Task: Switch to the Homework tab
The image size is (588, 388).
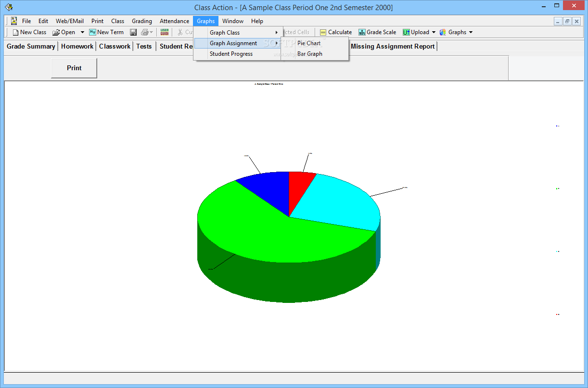Action: [77, 46]
